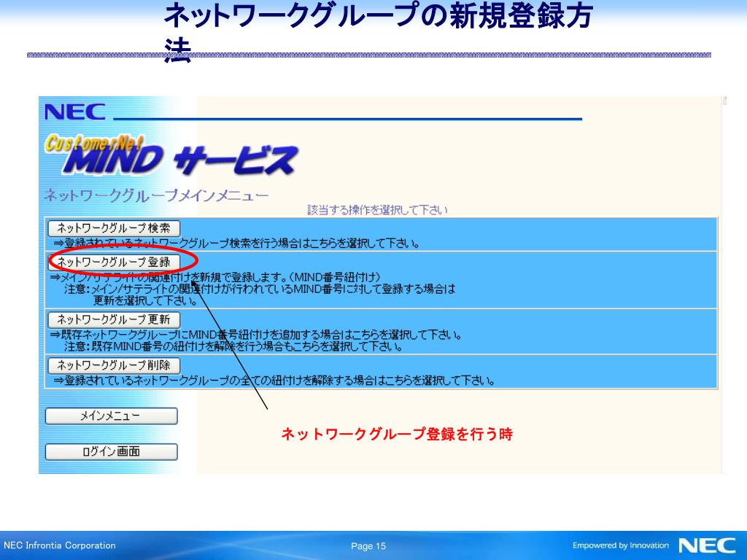Click the ネットワークグループ削除 button

coord(114,365)
